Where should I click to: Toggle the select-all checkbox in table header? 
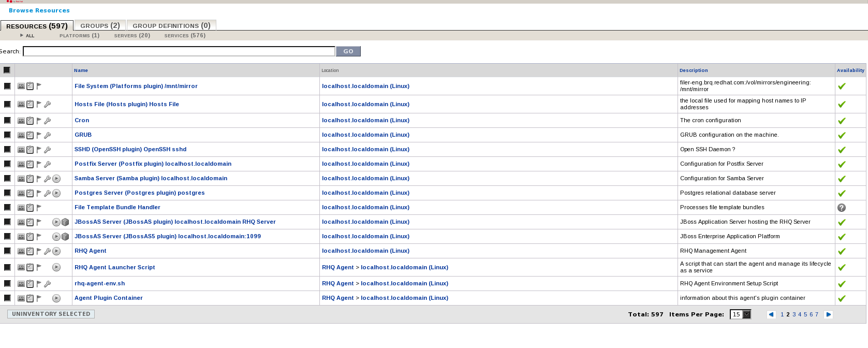pyautogui.click(x=7, y=70)
